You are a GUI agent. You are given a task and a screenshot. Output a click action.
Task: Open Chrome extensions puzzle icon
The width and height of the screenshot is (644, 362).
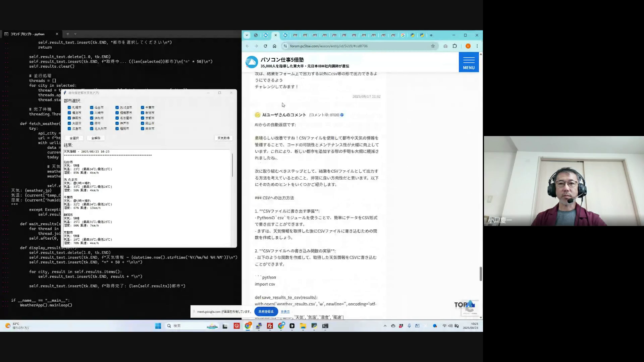tap(455, 46)
